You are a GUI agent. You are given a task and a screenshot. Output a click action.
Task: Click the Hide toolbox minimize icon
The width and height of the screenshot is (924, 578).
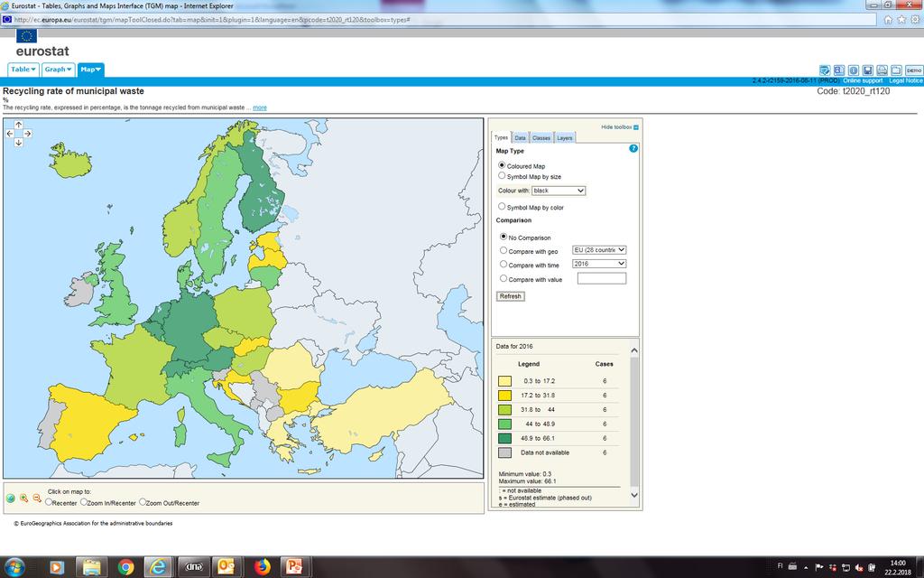point(636,127)
